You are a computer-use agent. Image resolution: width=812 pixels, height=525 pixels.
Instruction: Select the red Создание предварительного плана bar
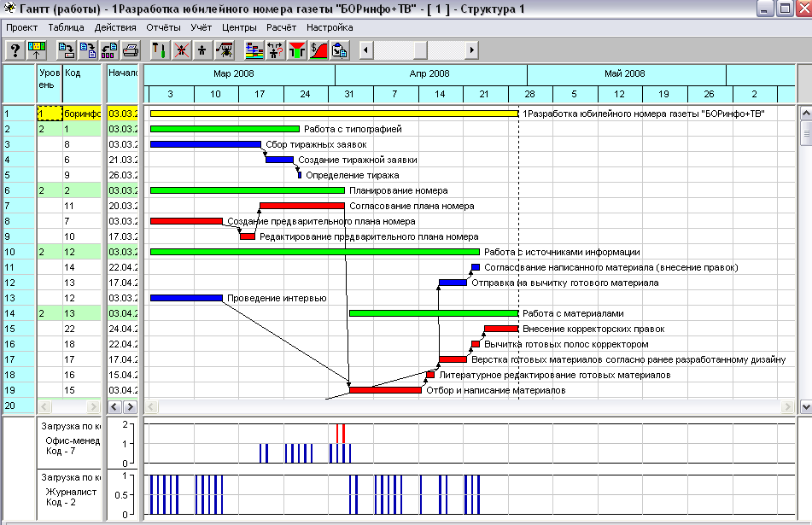click(x=186, y=221)
